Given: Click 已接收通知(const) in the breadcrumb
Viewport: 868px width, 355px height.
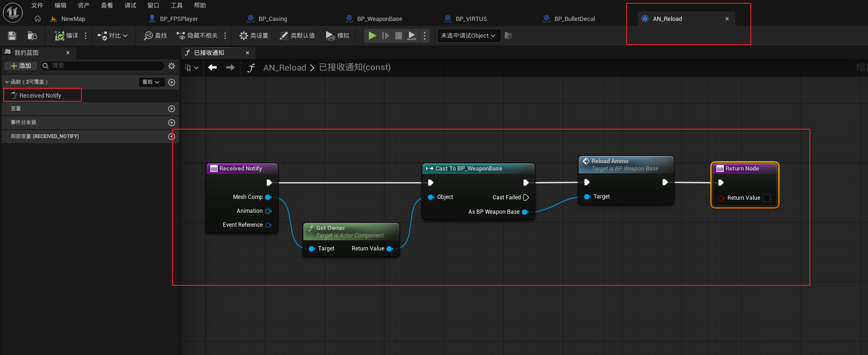Looking at the screenshot, I should click(355, 68).
